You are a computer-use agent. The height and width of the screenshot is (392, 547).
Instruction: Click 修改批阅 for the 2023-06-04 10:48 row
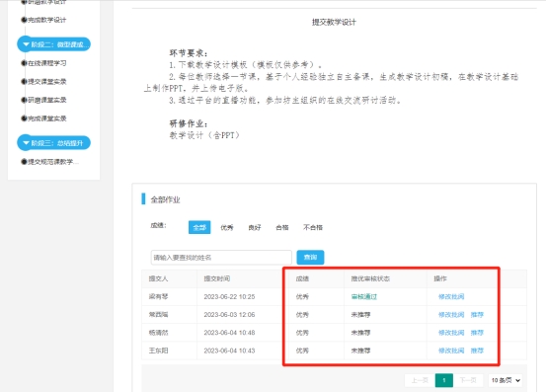pos(451,333)
